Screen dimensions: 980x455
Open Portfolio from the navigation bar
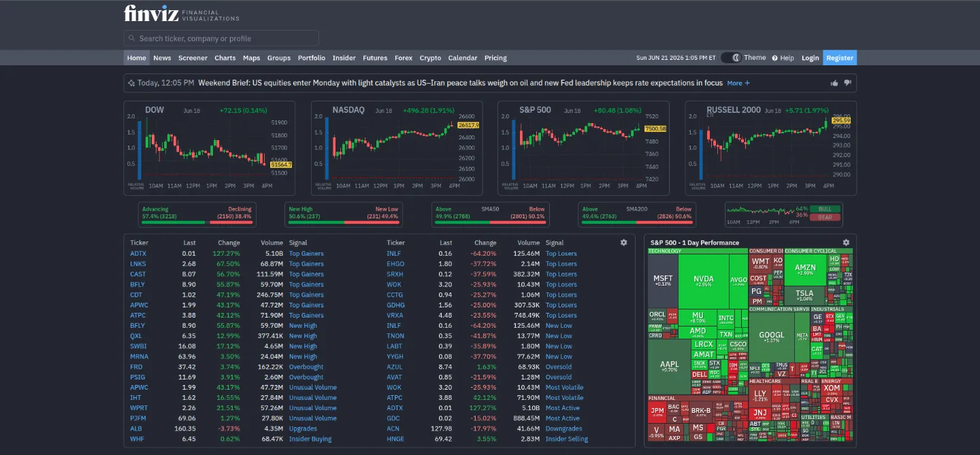312,58
